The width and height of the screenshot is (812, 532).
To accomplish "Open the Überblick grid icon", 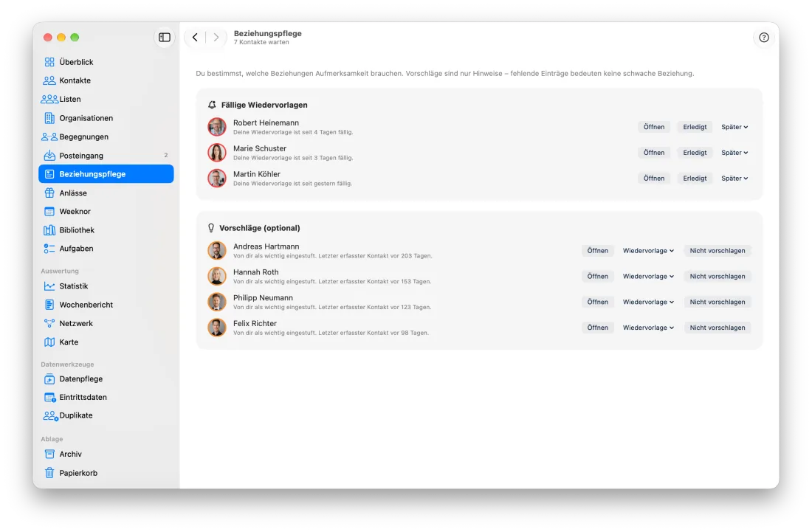I will point(49,62).
